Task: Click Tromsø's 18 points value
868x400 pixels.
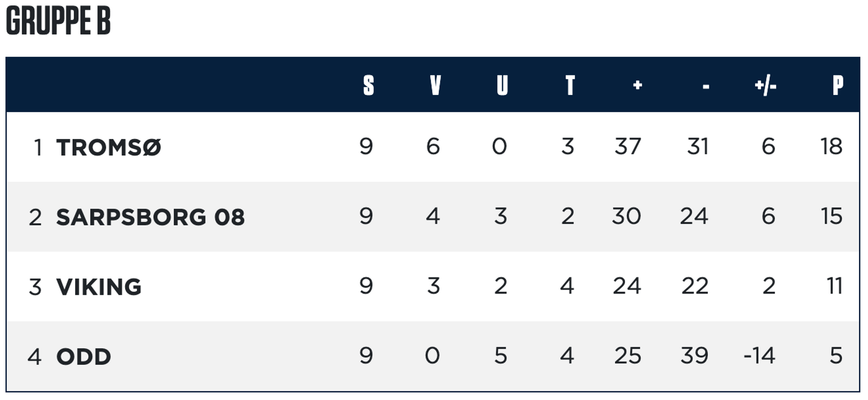Action: 832,146
